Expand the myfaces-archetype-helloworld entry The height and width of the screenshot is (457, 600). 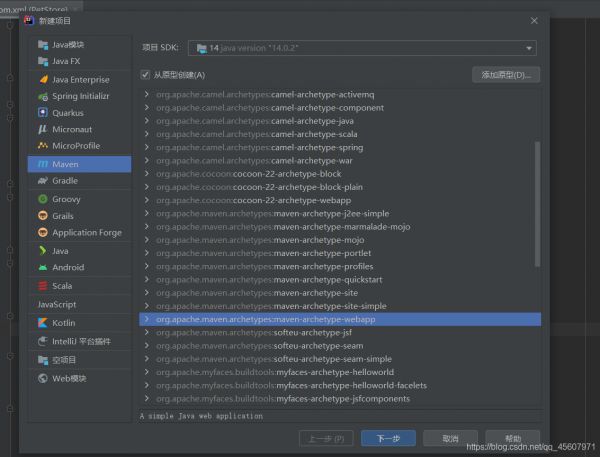[x=147, y=372]
